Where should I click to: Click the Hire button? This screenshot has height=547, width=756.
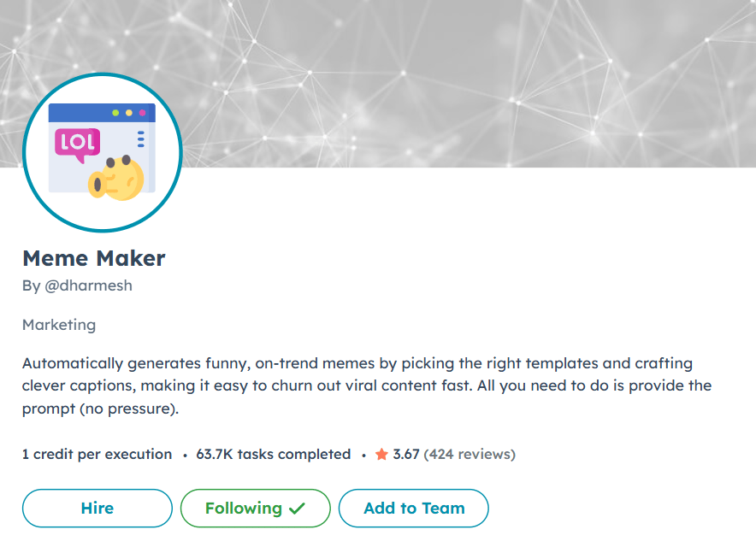(x=97, y=509)
